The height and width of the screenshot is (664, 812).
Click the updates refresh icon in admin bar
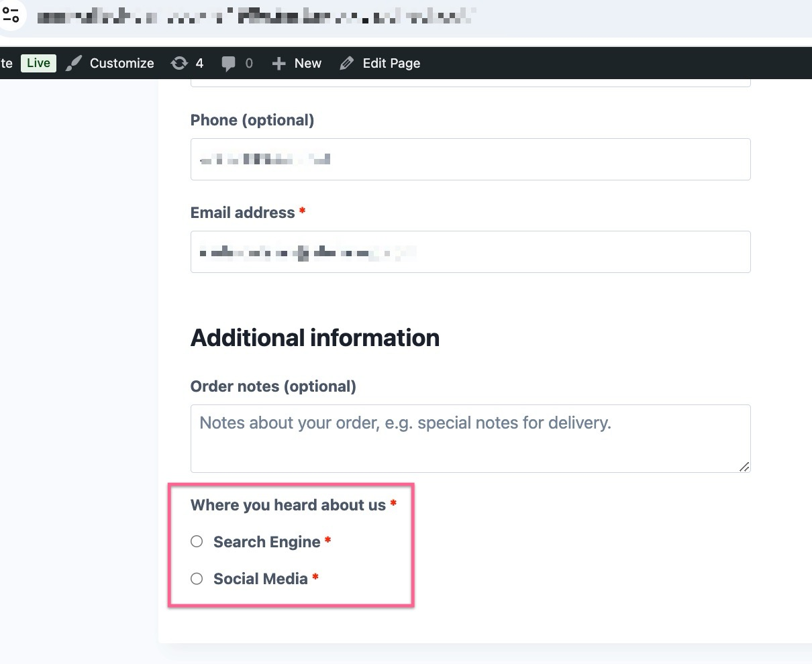(x=179, y=62)
